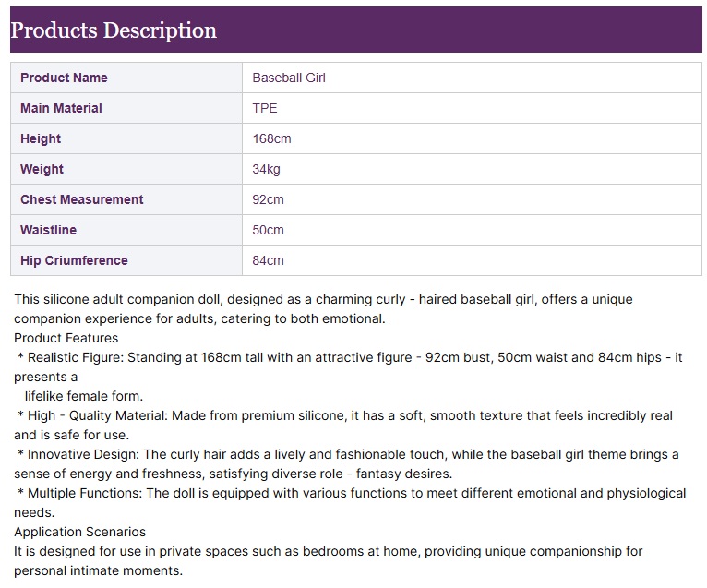Select the Product Name label cell
This screenshot has height=588, width=707.
click(64, 78)
